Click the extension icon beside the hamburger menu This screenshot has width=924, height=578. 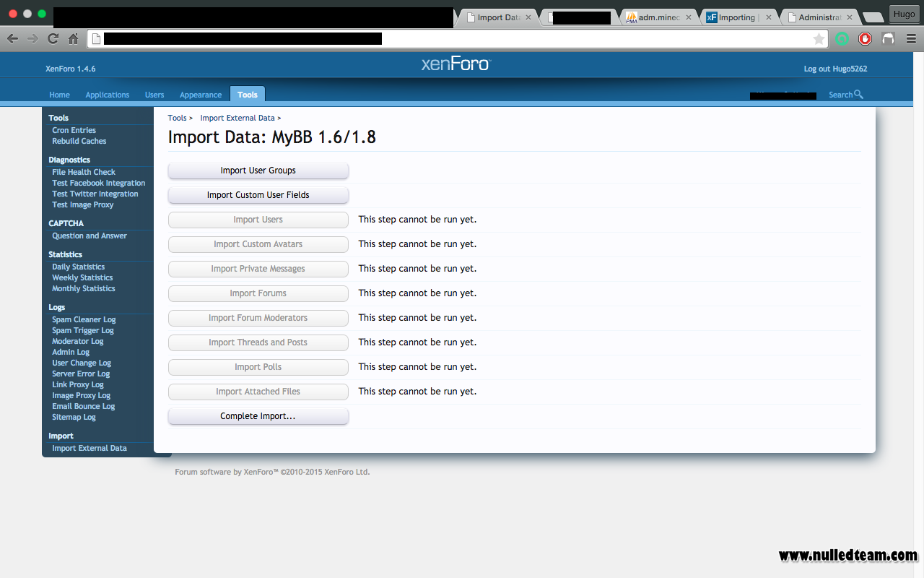click(x=888, y=39)
